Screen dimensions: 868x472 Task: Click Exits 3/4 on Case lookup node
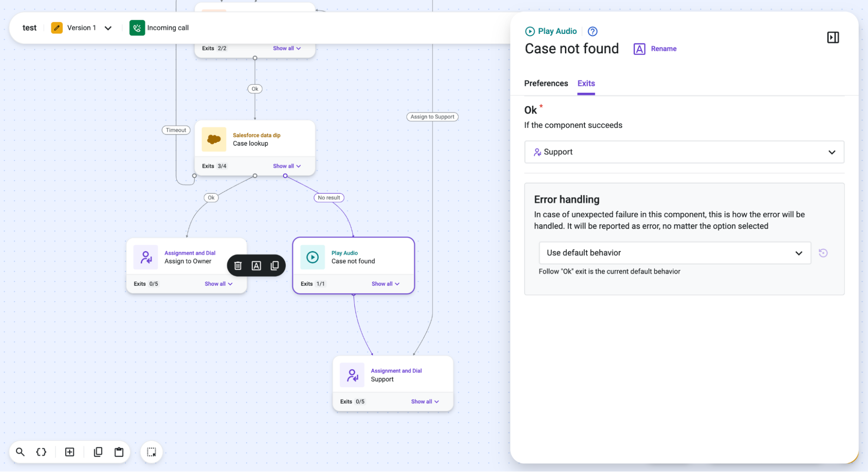[x=214, y=166]
